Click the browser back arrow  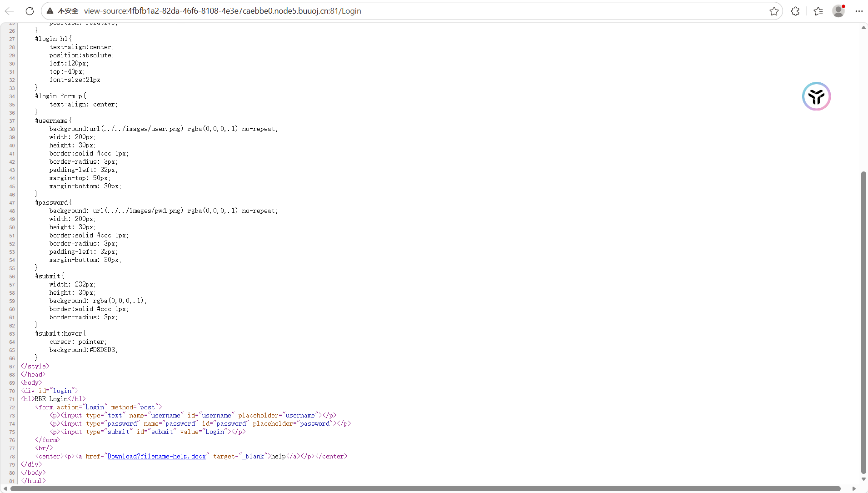point(10,11)
